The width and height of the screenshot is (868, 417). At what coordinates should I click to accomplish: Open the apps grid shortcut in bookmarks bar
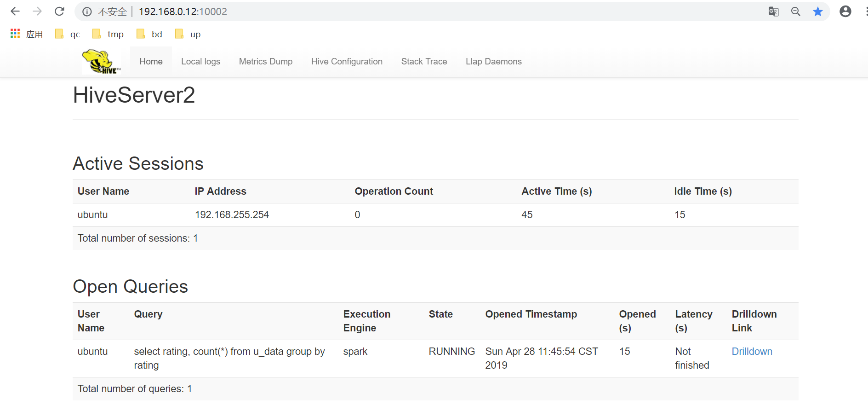[26, 34]
